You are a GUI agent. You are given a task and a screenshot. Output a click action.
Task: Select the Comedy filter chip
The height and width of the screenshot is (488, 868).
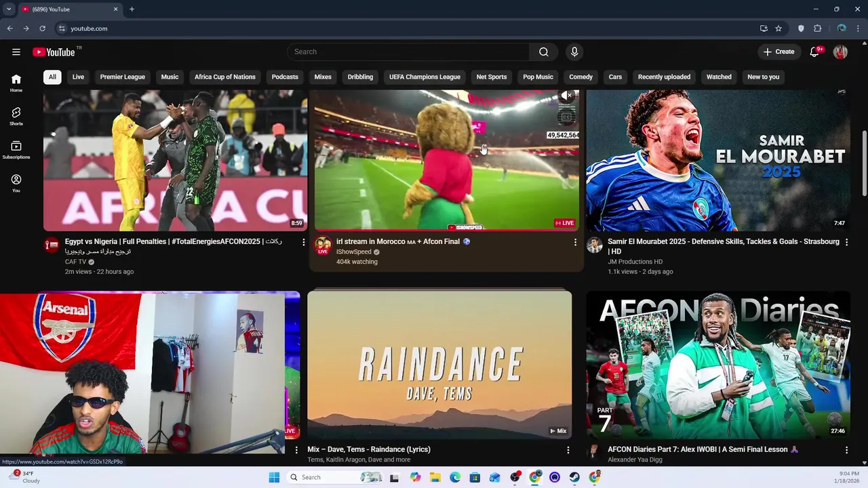click(580, 77)
